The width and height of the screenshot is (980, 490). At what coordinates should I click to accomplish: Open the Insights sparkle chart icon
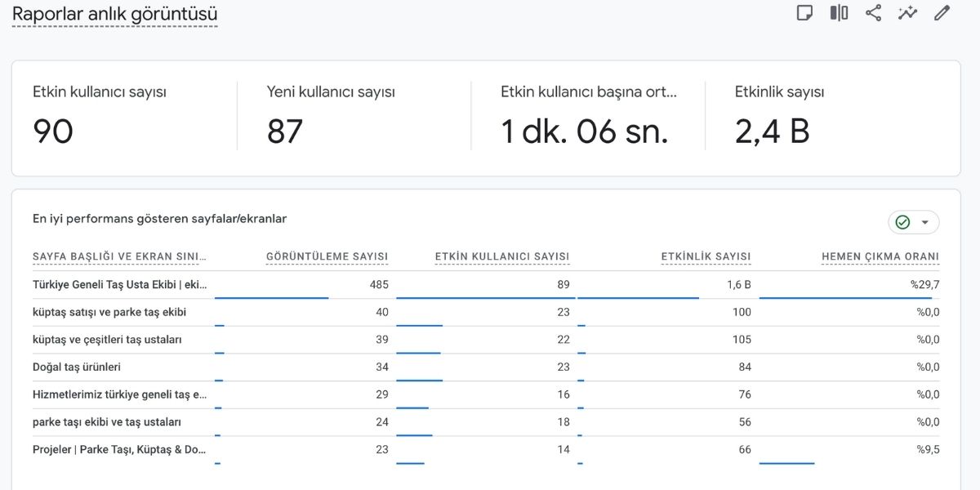click(x=907, y=13)
